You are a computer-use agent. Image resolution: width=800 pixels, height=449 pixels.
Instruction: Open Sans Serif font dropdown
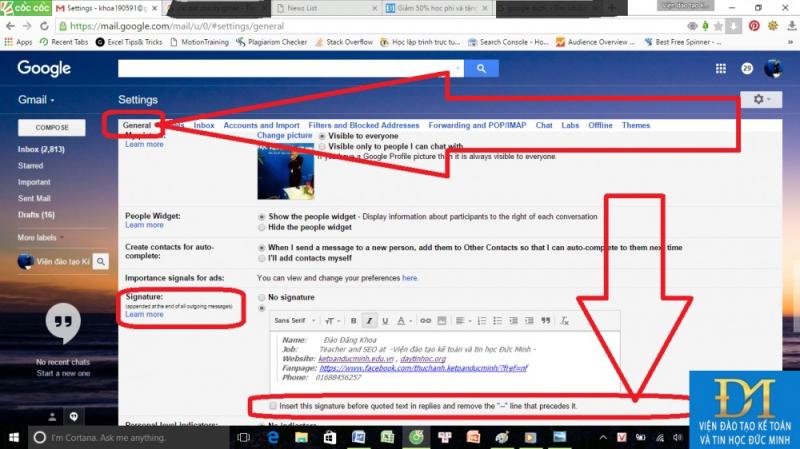coord(294,320)
